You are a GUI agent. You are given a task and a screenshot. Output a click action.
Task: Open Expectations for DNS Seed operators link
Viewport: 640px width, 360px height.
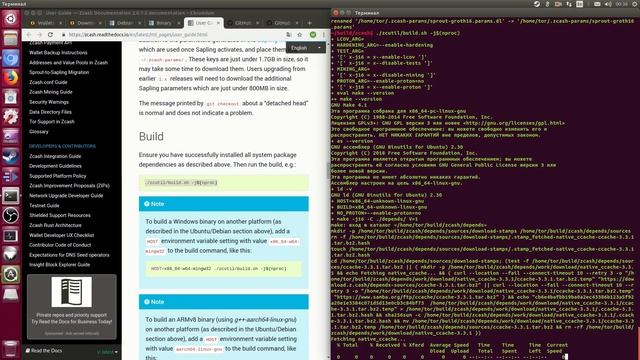(69, 255)
